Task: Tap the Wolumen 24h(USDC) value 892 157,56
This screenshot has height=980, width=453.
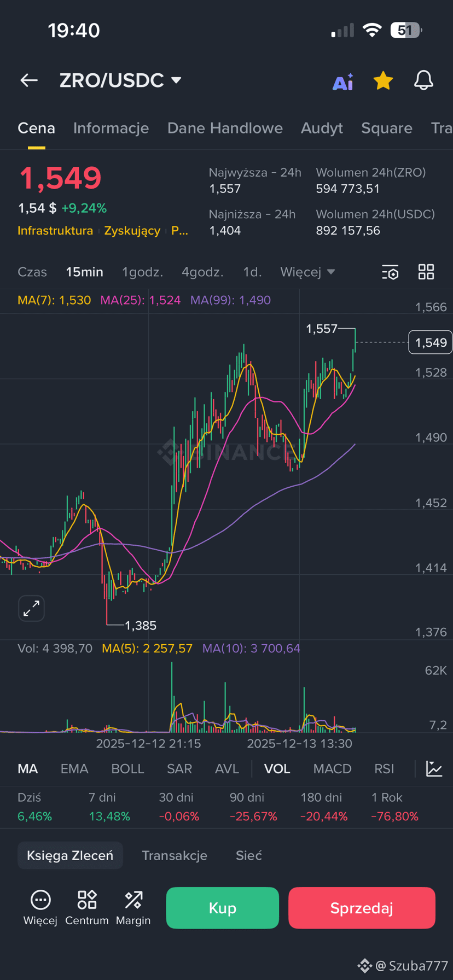Action: click(348, 230)
